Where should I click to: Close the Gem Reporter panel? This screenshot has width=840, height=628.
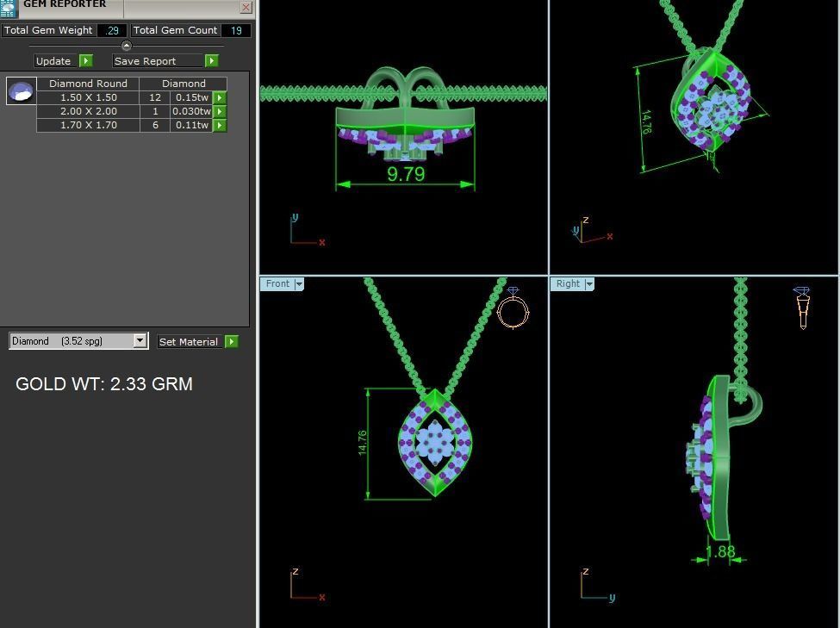[246, 8]
